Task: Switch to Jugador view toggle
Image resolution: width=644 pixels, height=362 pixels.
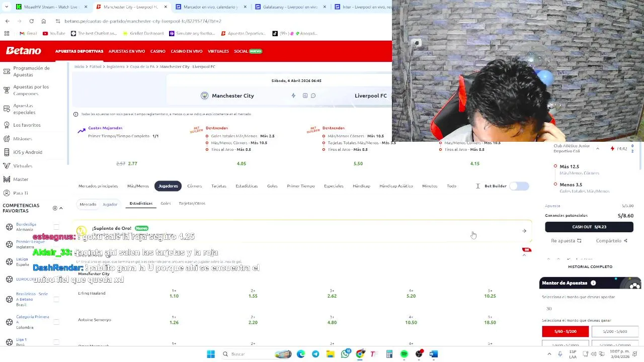Action: [x=110, y=204]
